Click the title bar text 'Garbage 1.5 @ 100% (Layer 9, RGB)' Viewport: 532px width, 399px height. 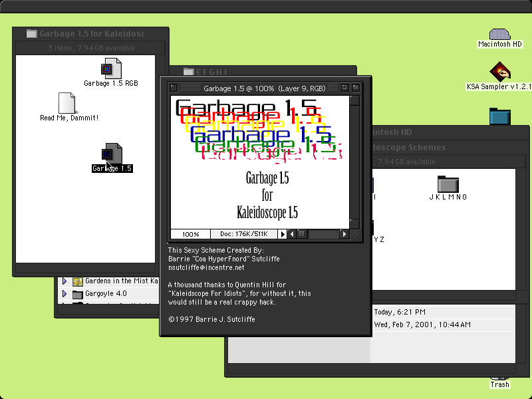(264, 88)
